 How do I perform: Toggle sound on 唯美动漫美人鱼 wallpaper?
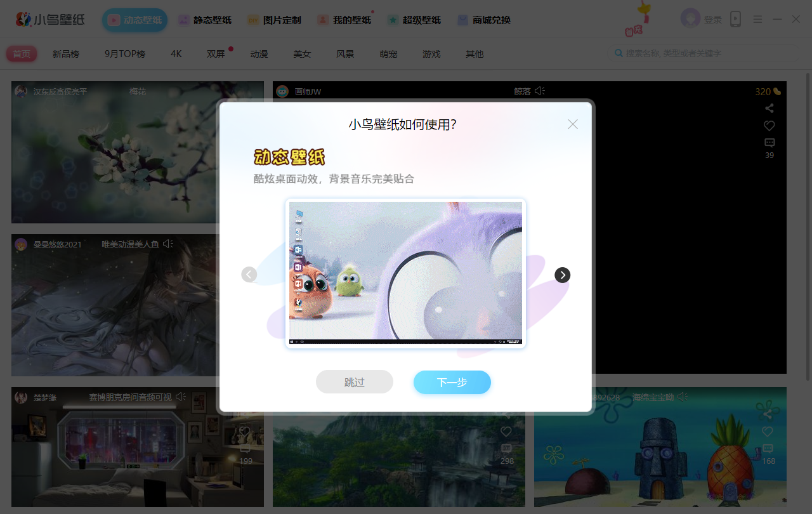pos(168,244)
